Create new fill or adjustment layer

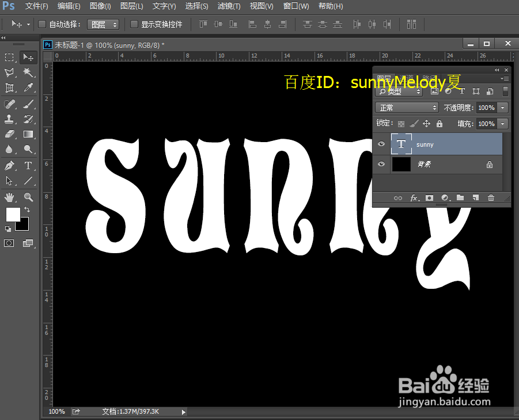coord(445,198)
